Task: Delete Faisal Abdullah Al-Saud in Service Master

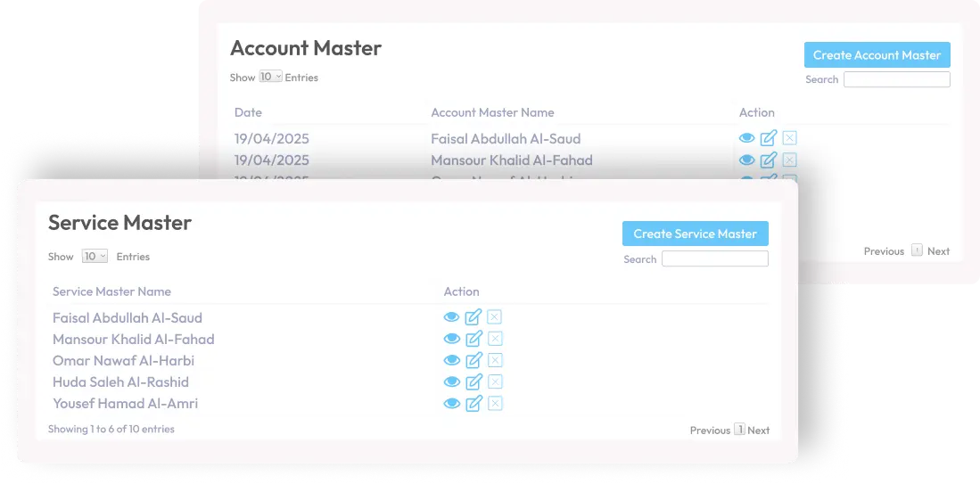Action: [494, 317]
